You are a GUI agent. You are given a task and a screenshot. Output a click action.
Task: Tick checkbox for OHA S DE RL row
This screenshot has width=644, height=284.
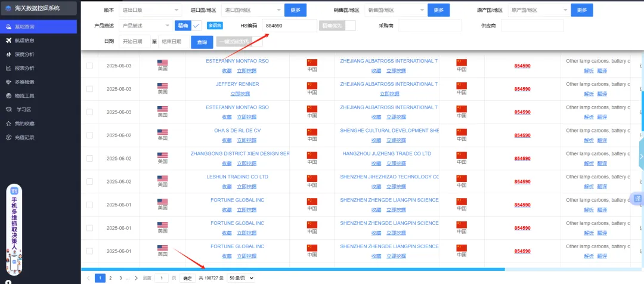89,135
